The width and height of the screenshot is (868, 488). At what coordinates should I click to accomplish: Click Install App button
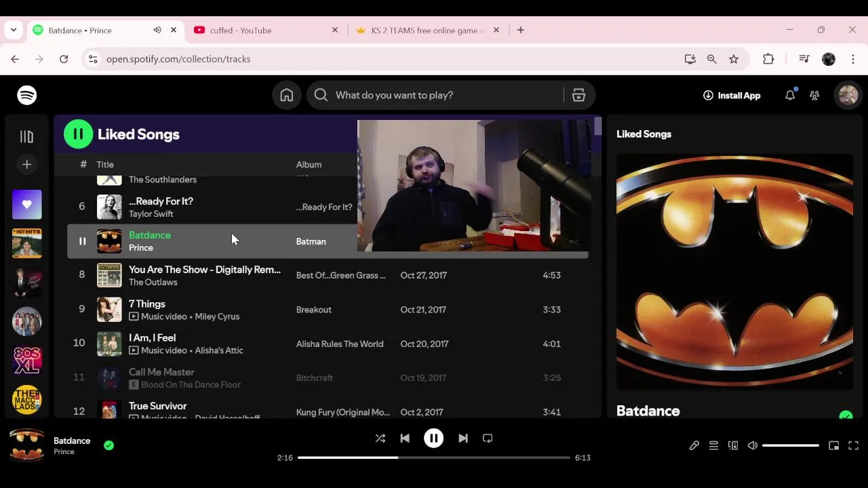point(732,96)
